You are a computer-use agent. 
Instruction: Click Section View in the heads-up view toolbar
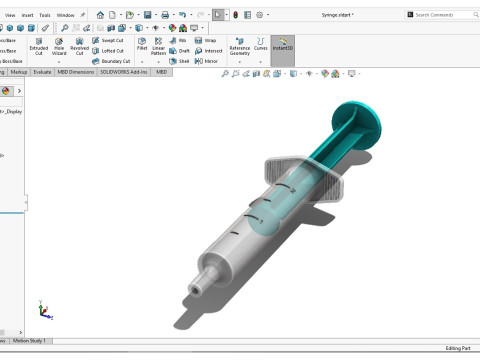point(256,74)
